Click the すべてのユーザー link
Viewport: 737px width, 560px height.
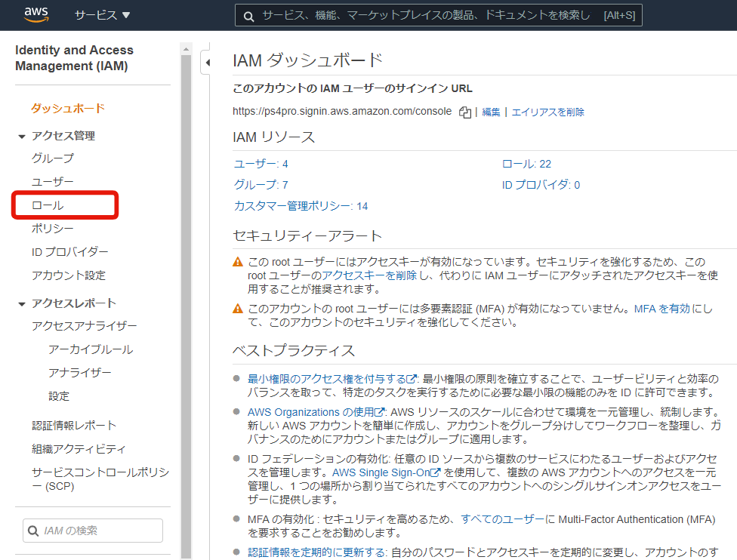(502, 519)
